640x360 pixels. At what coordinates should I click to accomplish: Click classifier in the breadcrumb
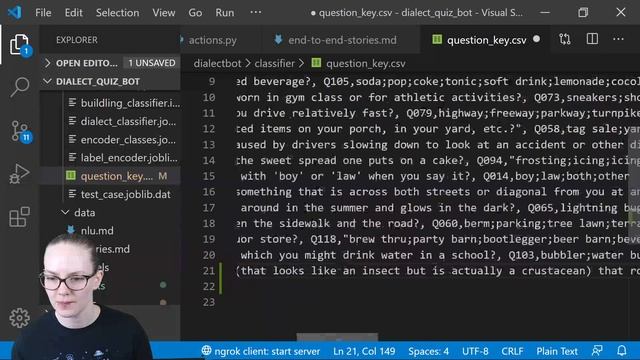coord(274,63)
